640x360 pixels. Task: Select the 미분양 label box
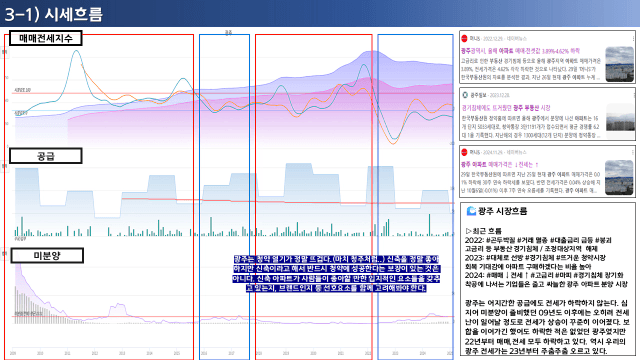tap(47, 256)
